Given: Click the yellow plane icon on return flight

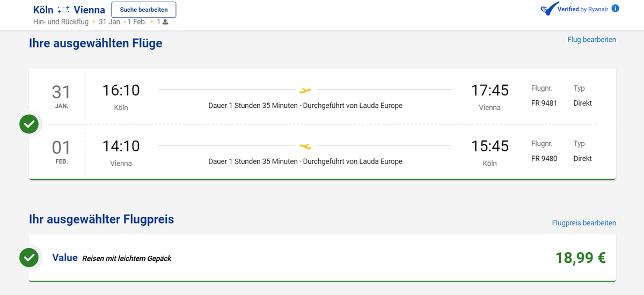Looking at the screenshot, I should coord(305,146).
